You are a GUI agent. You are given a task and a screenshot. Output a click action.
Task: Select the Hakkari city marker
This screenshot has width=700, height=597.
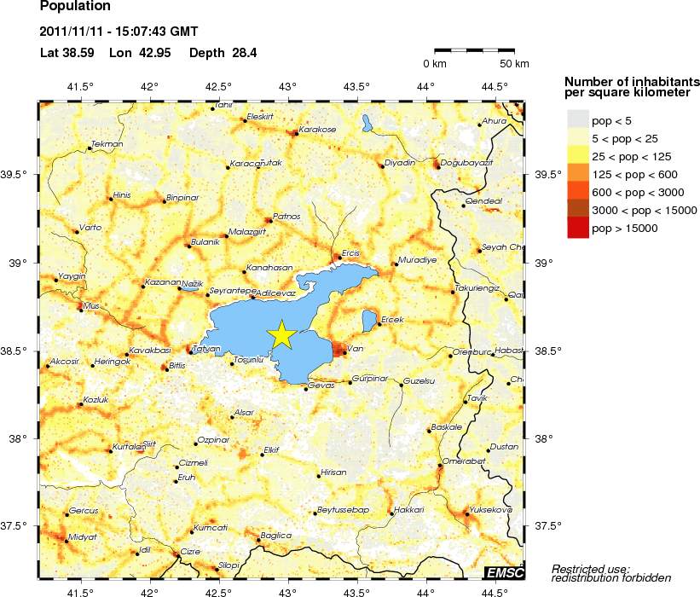pyautogui.click(x=391, y=513)
